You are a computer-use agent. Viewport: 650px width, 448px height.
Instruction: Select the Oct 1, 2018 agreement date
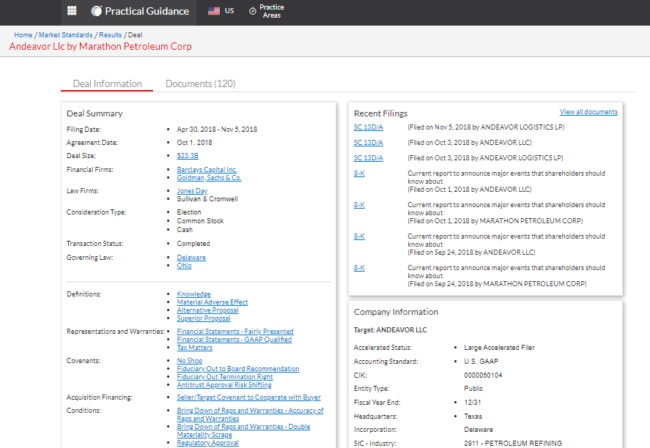pyautogui.click(x=194, y=143)
